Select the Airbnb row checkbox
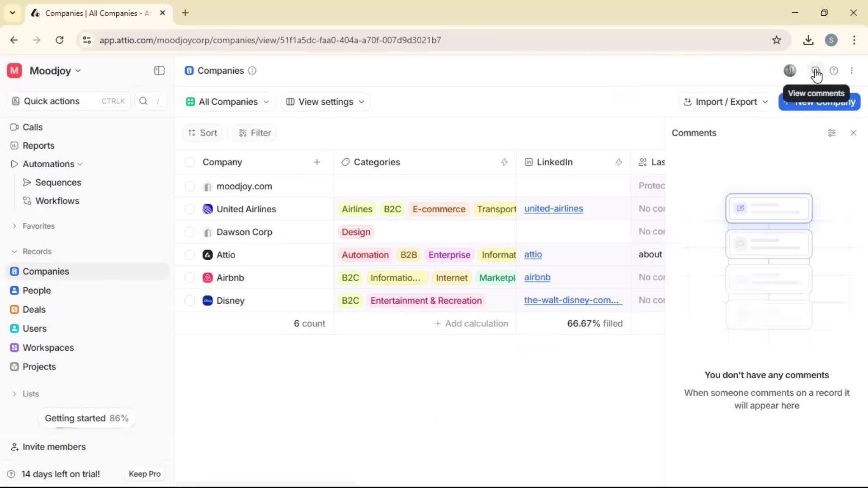The width and height of the screenshot is (868, 488). click(x=189, y=277)
